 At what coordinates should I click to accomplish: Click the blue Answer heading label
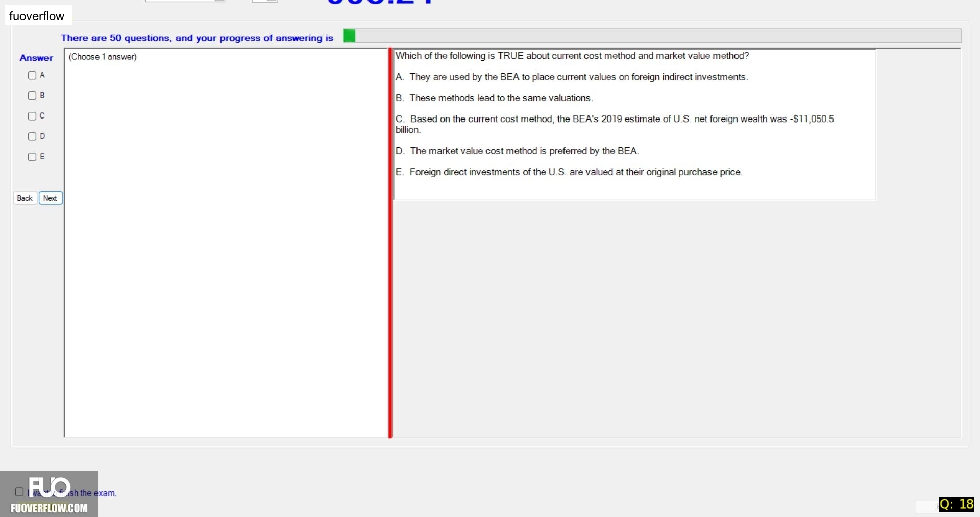tap(36, 58)
